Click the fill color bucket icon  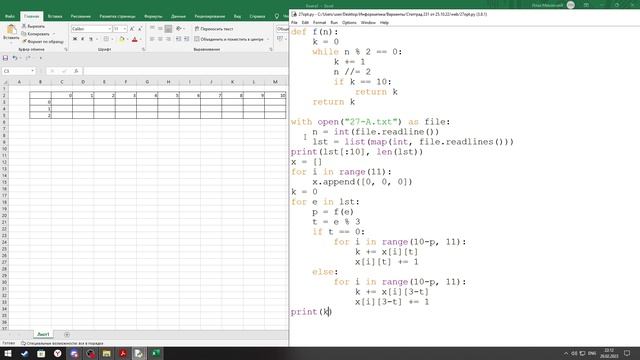click(x=122, y=39)
